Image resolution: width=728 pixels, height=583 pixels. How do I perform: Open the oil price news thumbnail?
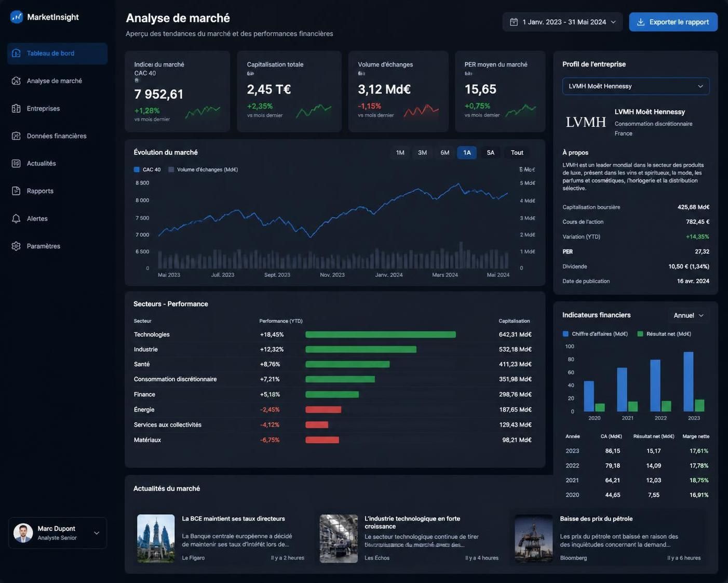(x=534, y=538)
